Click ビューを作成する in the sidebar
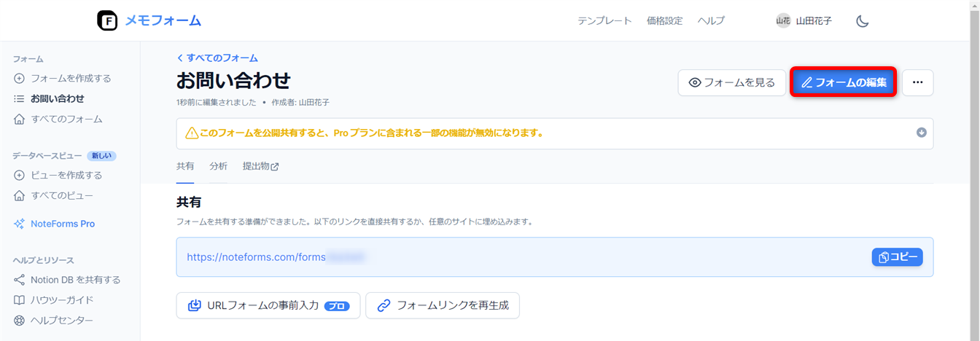The height and width of the screenshot is (341, 980). (x=66, y=175)
